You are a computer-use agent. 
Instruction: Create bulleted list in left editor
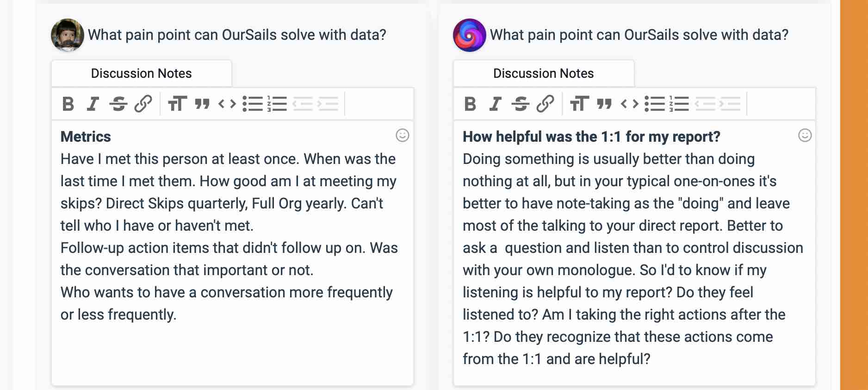tap(253, 104)
